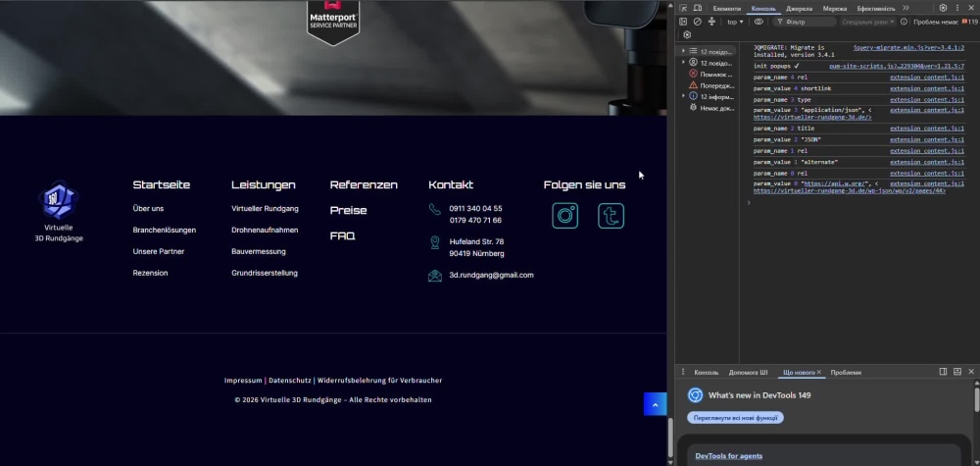Screen dimensions: 980x466
Task: Open the Допомога ШІ drawer tab
Action: [748, 372]
